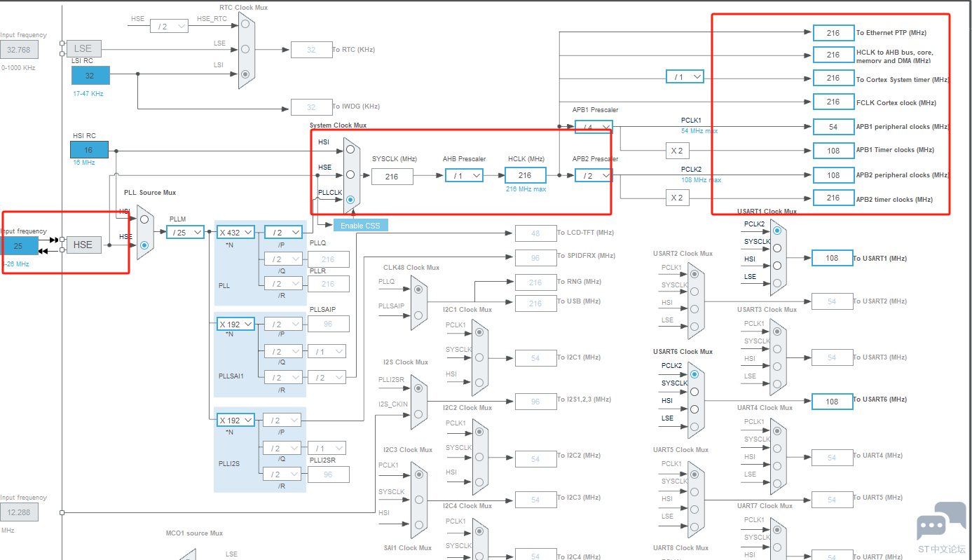The width and height of the screenshot is (972, 560).
Task: Select SYSCLK in the USART1 Clock Mux
Action: coord(776,247)
